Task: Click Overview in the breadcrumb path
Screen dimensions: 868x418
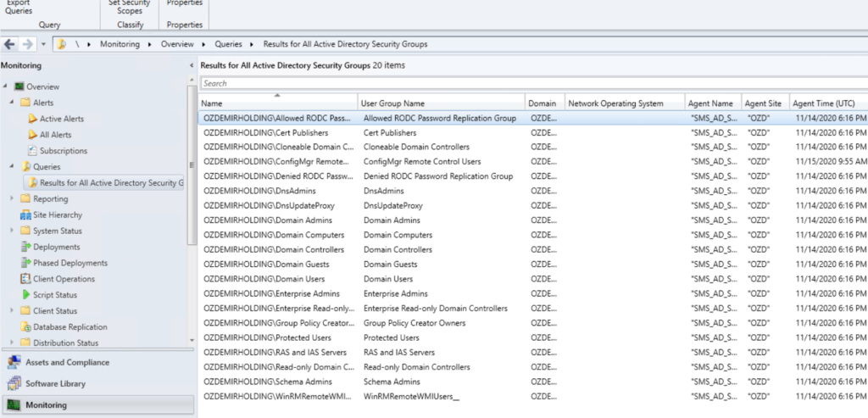Action: [x=177, y=44]
